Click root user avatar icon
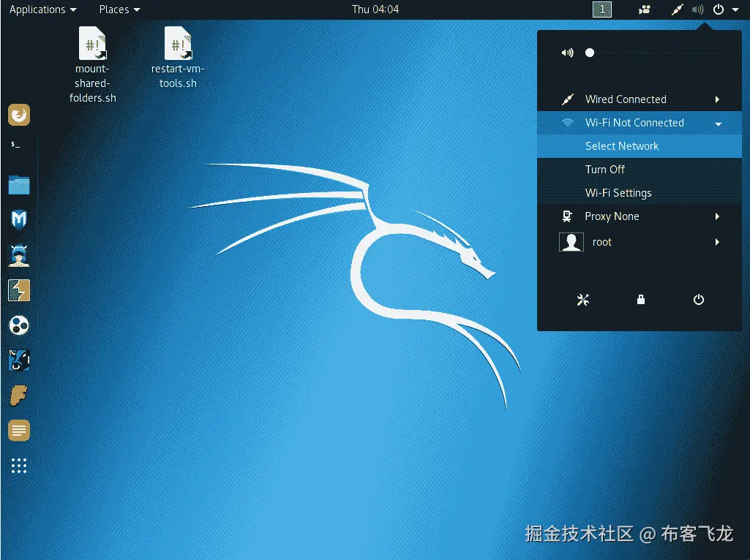 click(x=571, y=242)
